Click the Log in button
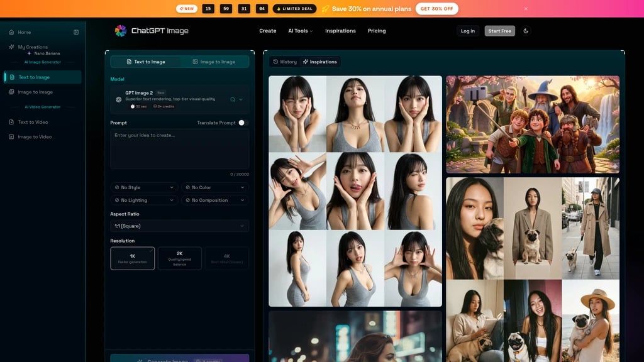The width and height of the screenshot is (644, 362). pyautogui.click(x=468, y=31)
